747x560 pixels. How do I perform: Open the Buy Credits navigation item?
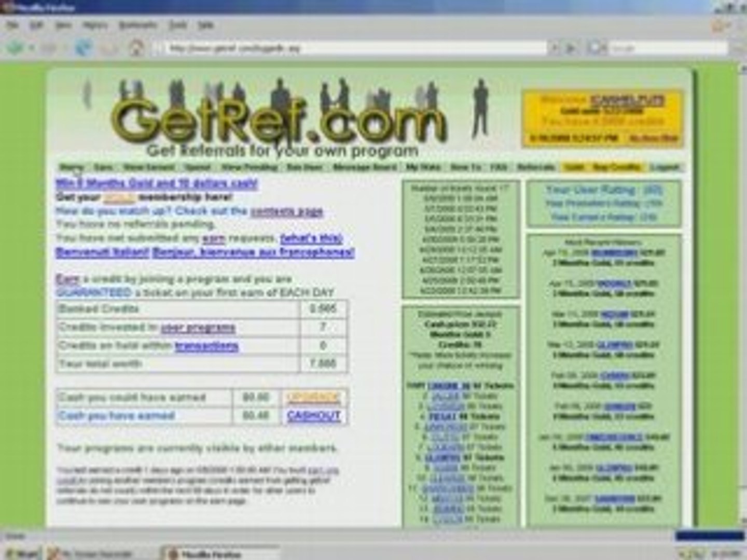pyautogui.click(x=616, y=167)
